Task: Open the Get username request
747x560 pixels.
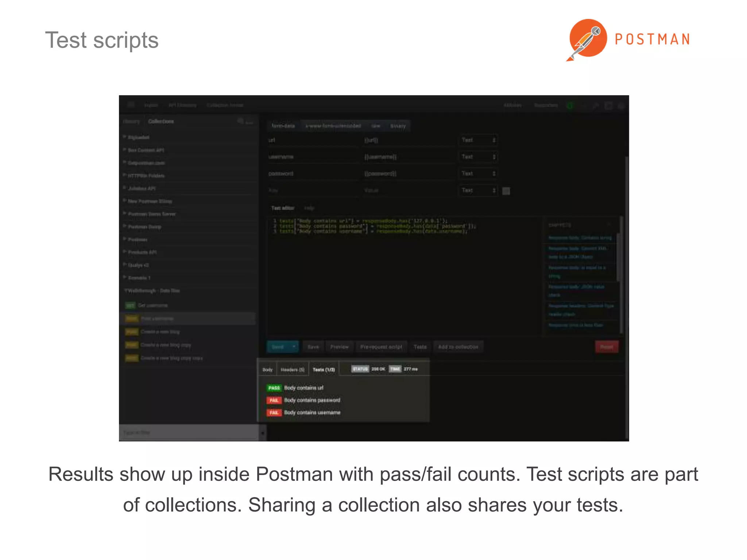Action: tap(152, 306)
